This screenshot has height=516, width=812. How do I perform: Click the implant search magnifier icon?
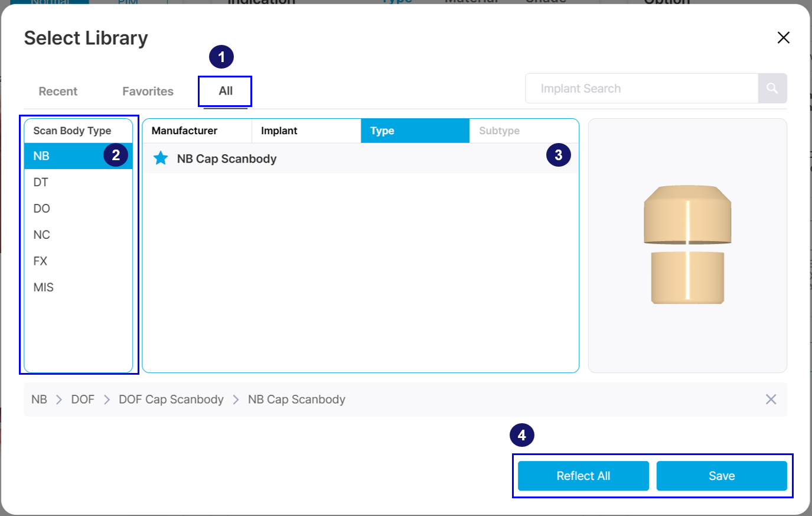point(772,89)
